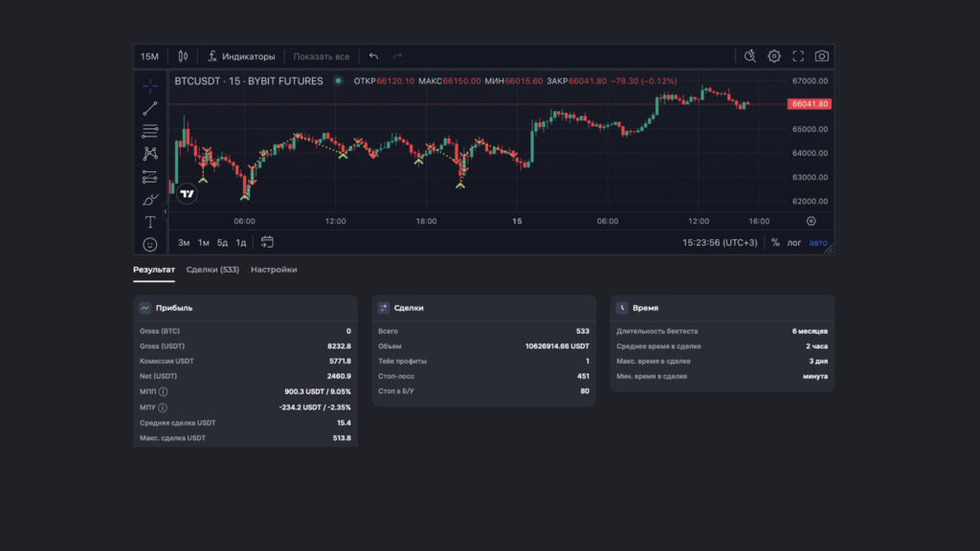
Task: Select the Text annotation tool
Action: pyautogui.click(x=150, y=222)
